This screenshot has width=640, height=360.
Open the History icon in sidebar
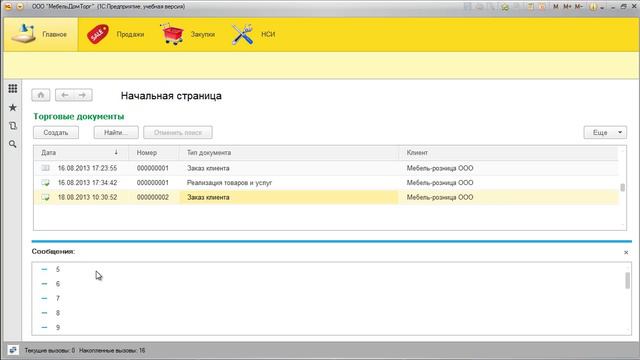click(x=13, y=126)
